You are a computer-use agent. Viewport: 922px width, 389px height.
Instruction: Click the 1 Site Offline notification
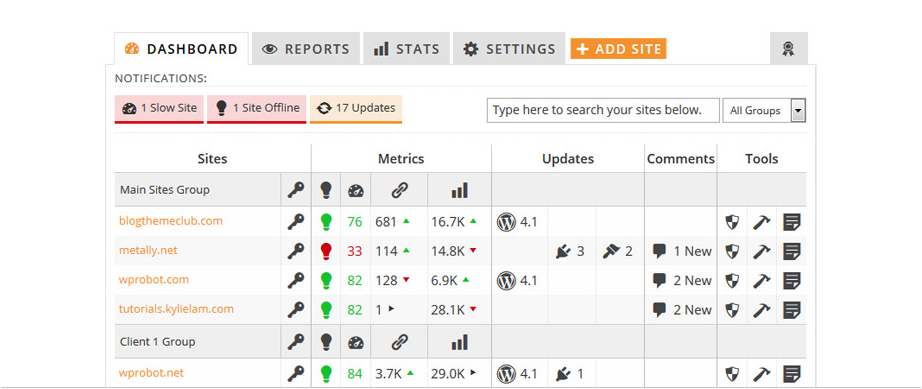pos(256,109)
